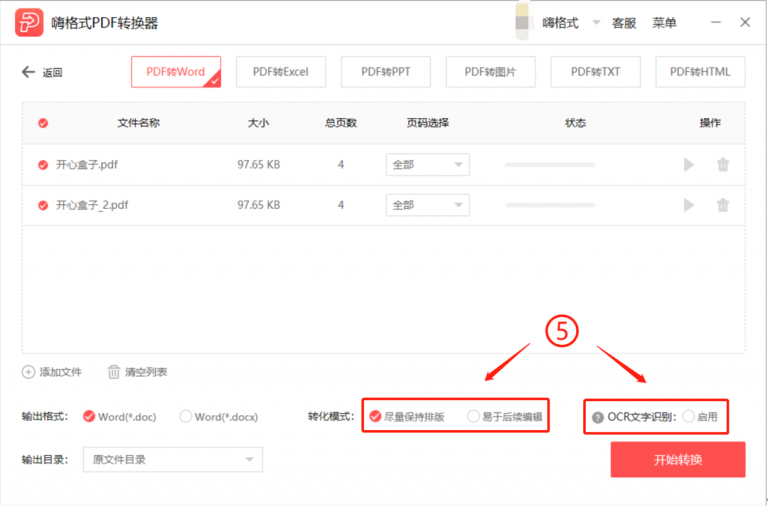Delete 开心盒子_2.pdf using its trash icon
This screenshot has height=509, width=768.
[723, 205]
